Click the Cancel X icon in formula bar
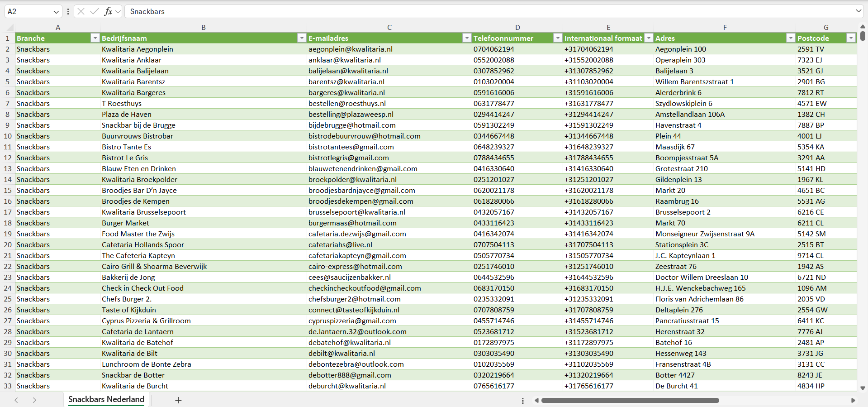 81,11
